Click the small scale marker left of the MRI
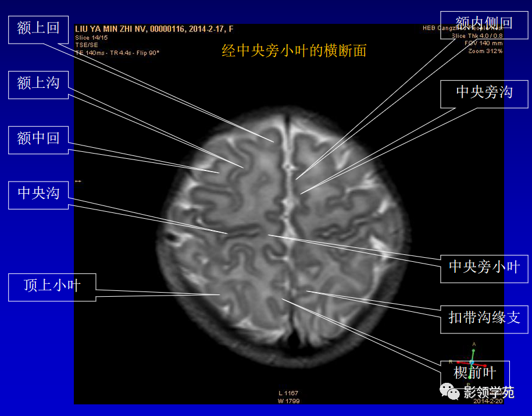Screen dimensions: 532x416 click(78, 182)
